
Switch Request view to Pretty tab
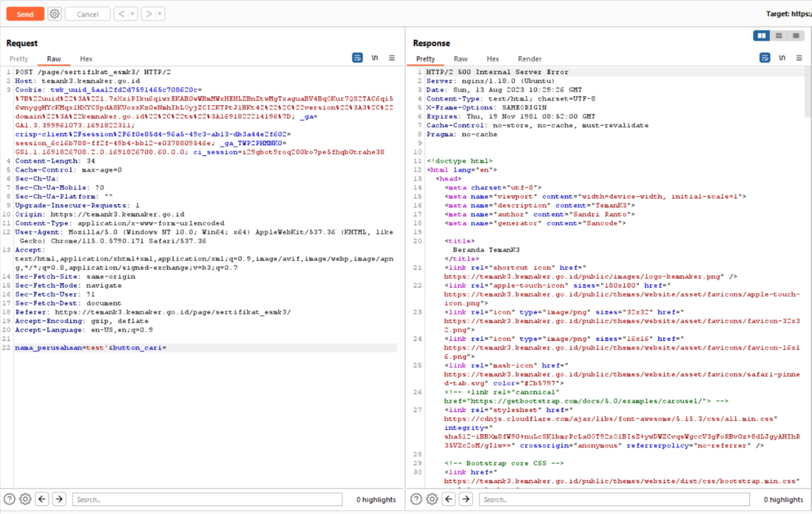19,59
